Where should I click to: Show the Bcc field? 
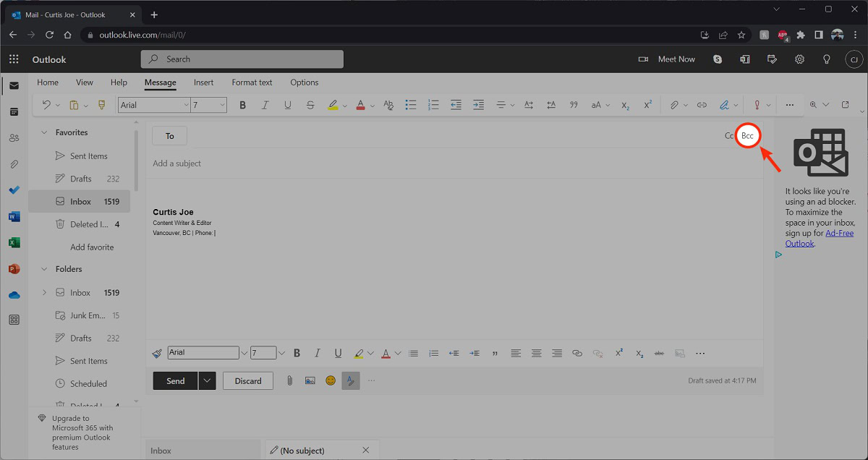747,136
